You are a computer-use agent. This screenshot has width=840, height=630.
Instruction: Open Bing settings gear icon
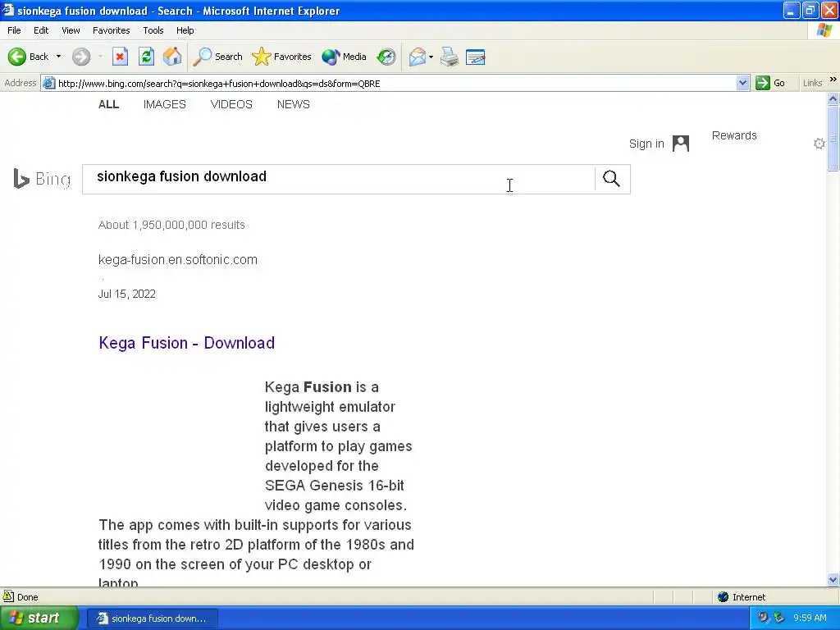coord(819,144)
